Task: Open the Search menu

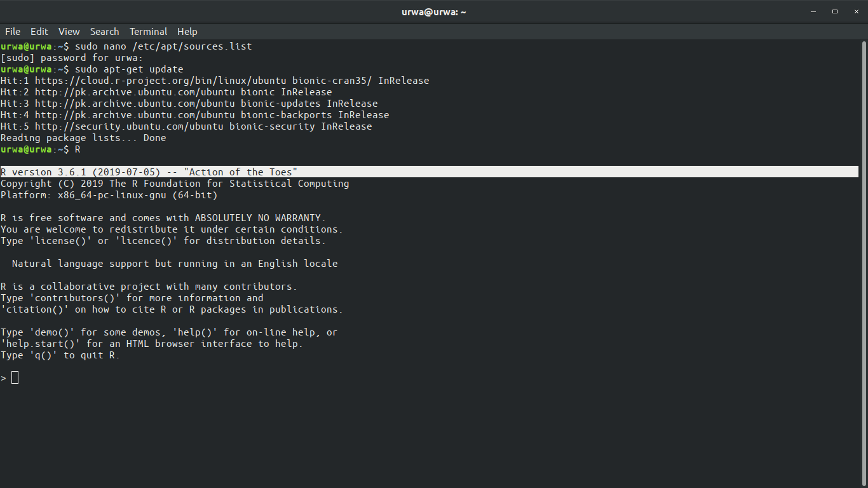Action: (x=104, y=31)
